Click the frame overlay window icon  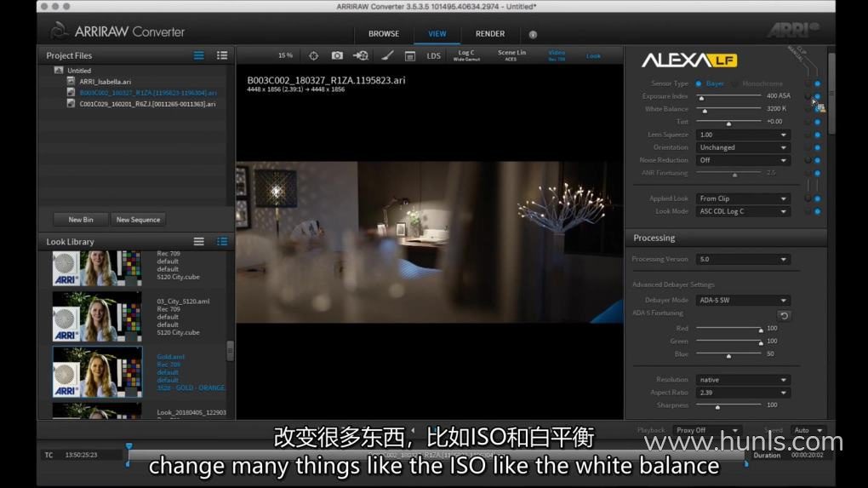tap(410, 56)
